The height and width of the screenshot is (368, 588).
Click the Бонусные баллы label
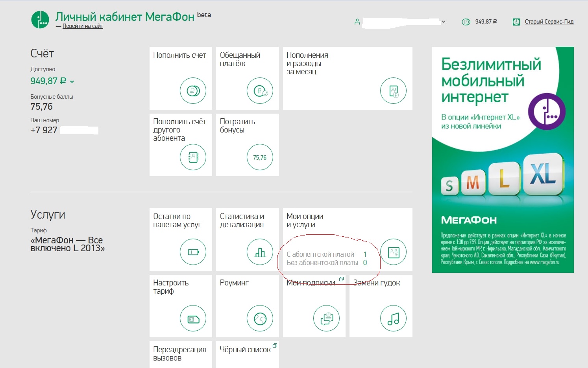(x=52, y=97)
